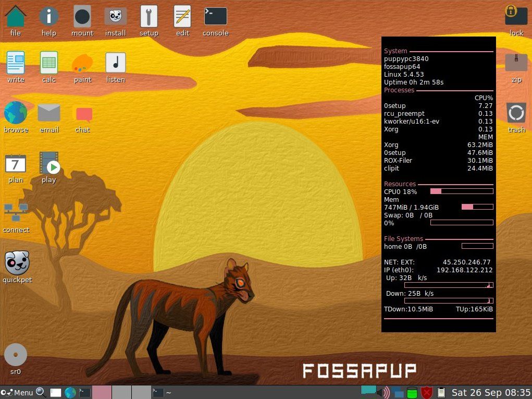Launch the edit text editor icon
The height and width of the screenshot is (399, 532).
click(x=182, y=16)
